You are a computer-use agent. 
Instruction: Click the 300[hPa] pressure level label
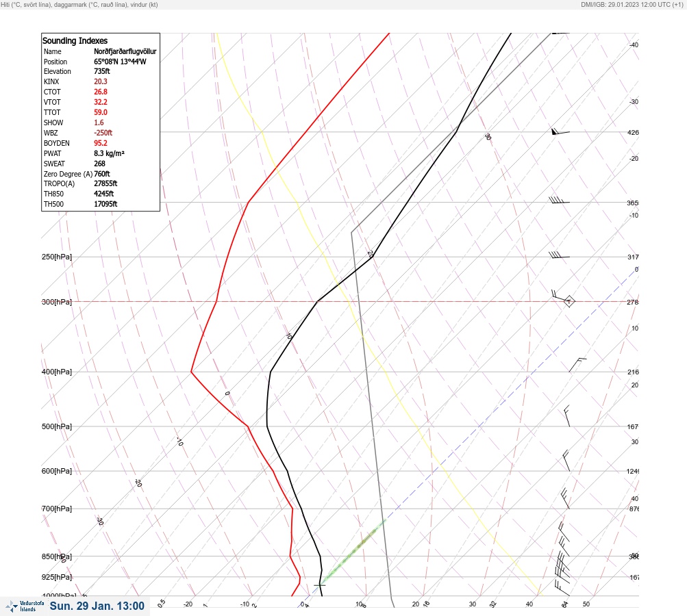pyautogui.click(x=57, y=302)
